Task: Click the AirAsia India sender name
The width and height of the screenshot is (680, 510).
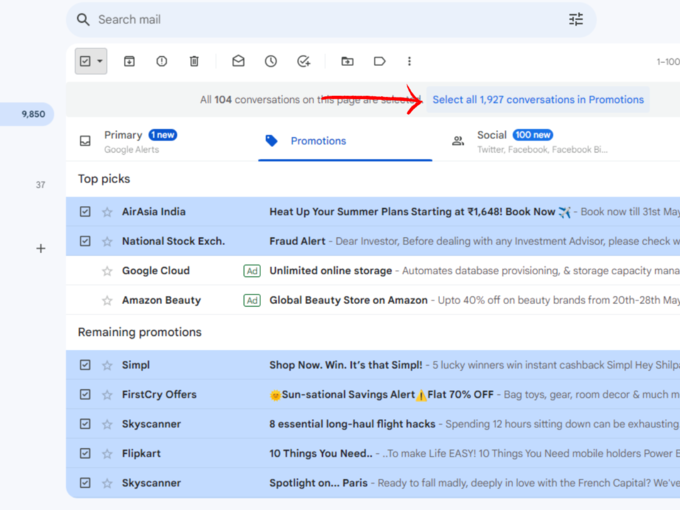Action: point(154,212)
